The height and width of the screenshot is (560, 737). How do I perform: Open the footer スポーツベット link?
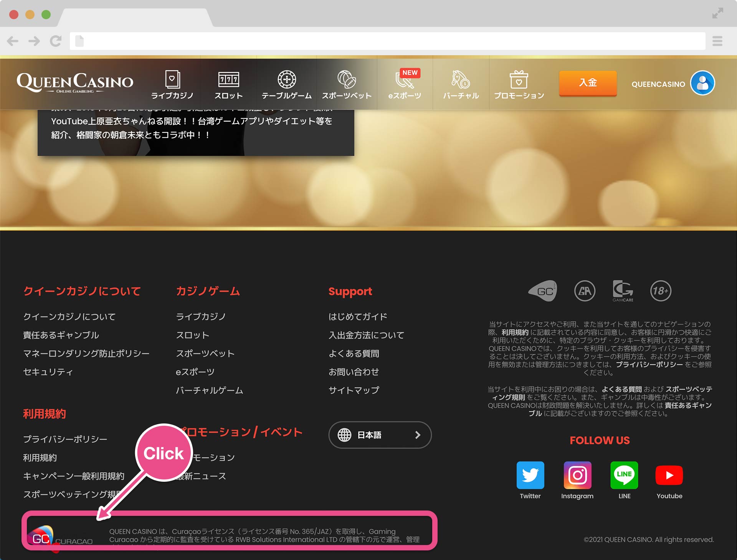tap(205, 353)
